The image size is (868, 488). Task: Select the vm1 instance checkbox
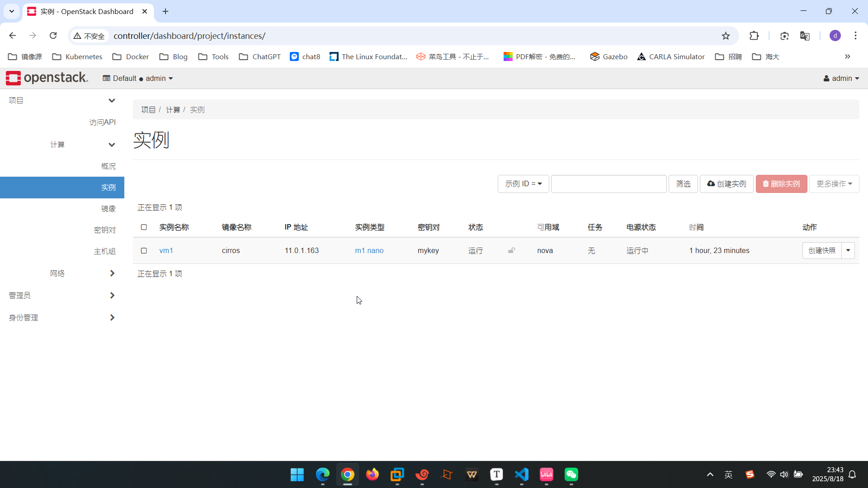(144, 250)
